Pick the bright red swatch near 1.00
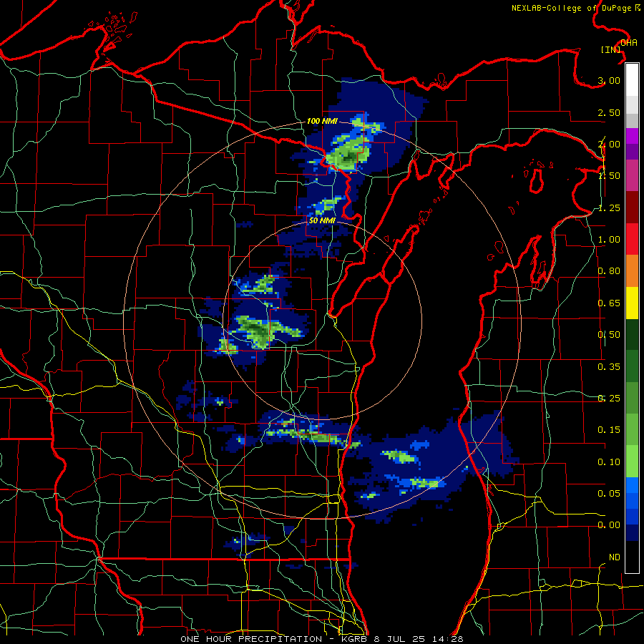This screenshot has height=644, width=644. pyautogui.click(x=632, y=239)
